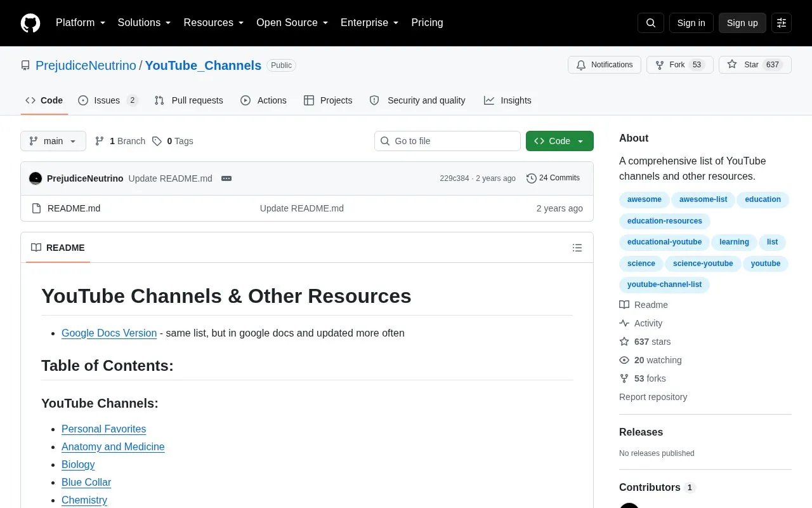This screenshot has height=508, width=812.
Task: Select the science-youtube topic tag
Action: tap(703, 264)
